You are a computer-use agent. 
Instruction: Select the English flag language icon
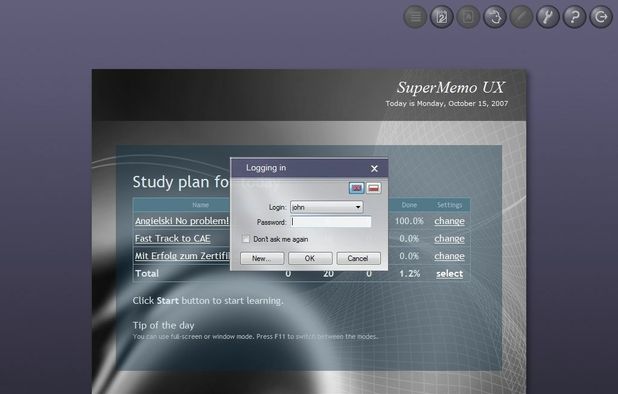[357, 188]
